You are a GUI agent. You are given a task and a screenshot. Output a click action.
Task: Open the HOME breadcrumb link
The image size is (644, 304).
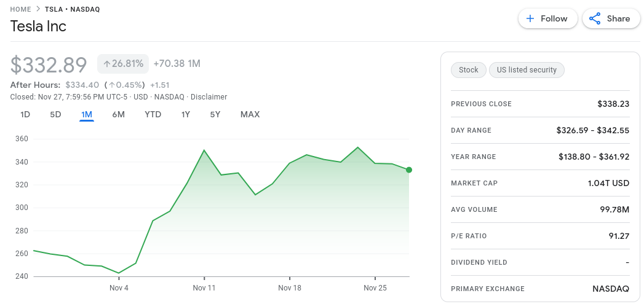pyautogui.click(x=21, y=9)
